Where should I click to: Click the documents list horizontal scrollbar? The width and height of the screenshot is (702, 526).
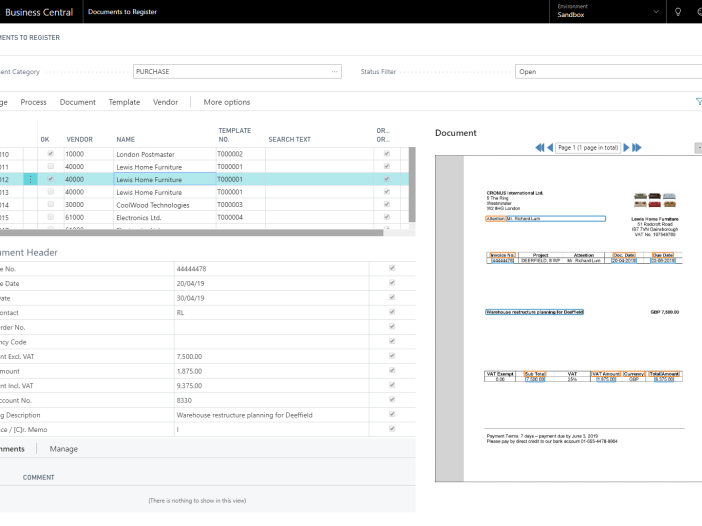tap(192, 233)
